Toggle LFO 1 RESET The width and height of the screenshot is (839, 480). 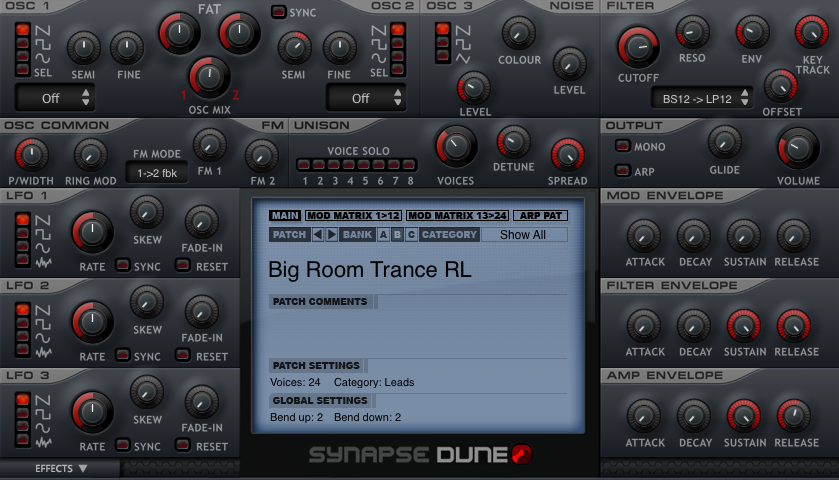pos(183,265)
